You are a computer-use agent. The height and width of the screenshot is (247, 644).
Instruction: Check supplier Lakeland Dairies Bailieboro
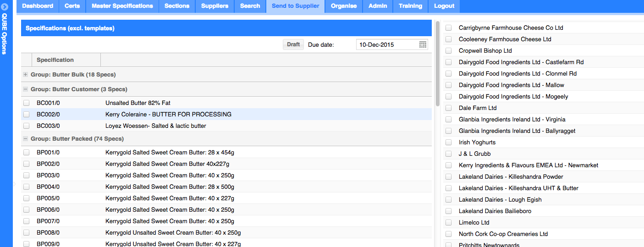[x=449, y=211]
